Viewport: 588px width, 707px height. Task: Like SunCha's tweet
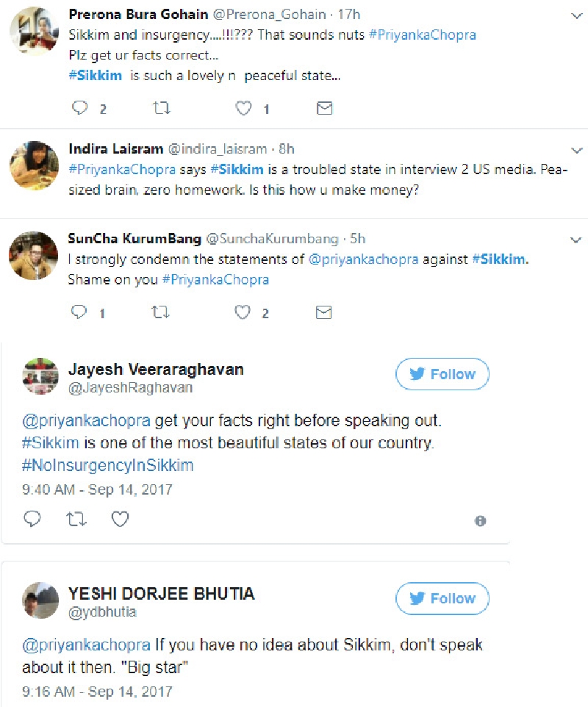click(x=243, y=312)
